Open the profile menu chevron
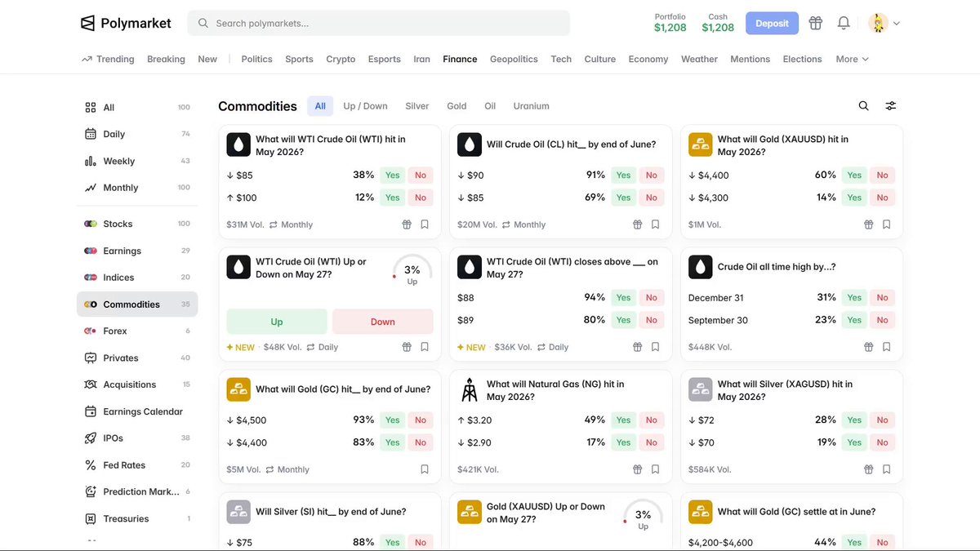Viewport: 980px width, 551px height. (896, 24)
